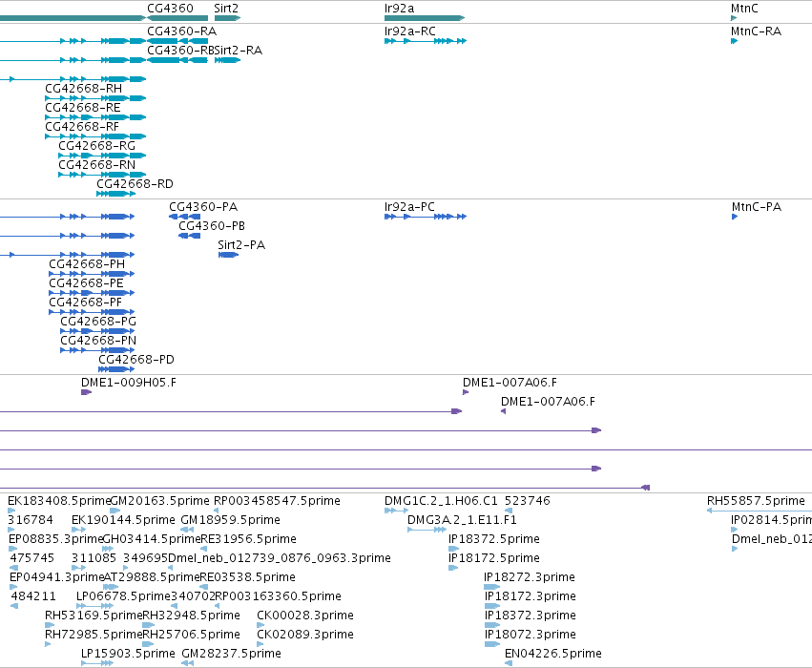Select the Ir92a-RC transcript glyph
The image size is (812, 668).
click(x=426, y=41)
